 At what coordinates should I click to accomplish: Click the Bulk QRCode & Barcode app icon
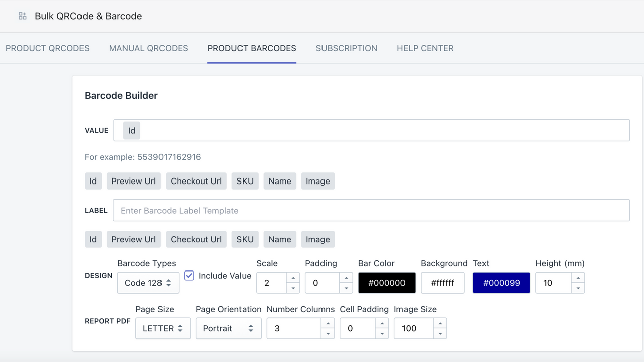click(22, 16)
